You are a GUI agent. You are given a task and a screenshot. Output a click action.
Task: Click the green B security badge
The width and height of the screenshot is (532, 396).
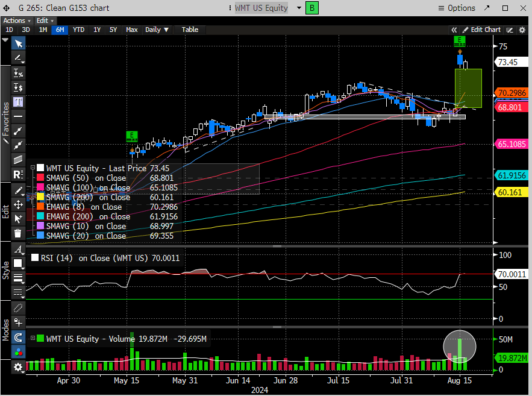(x=312, y=8)
